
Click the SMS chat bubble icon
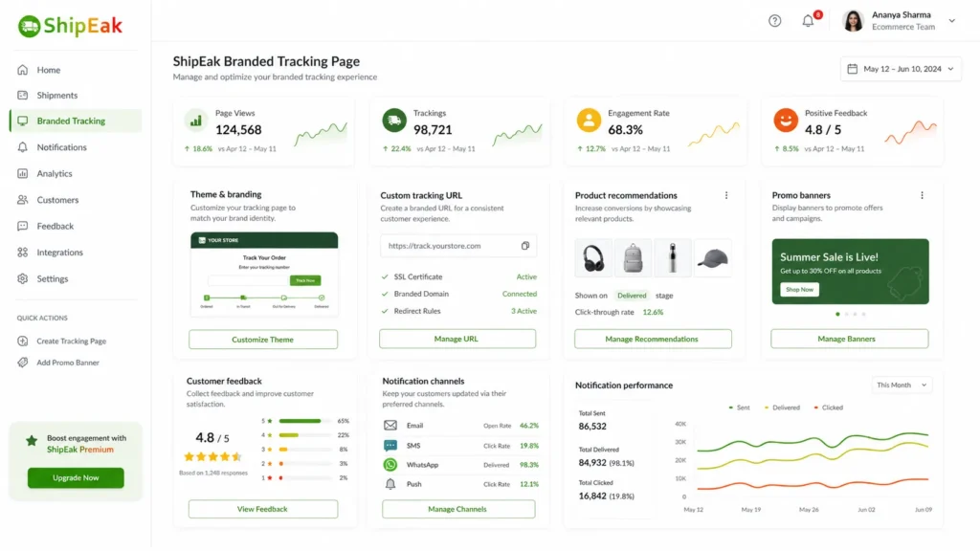390,446
